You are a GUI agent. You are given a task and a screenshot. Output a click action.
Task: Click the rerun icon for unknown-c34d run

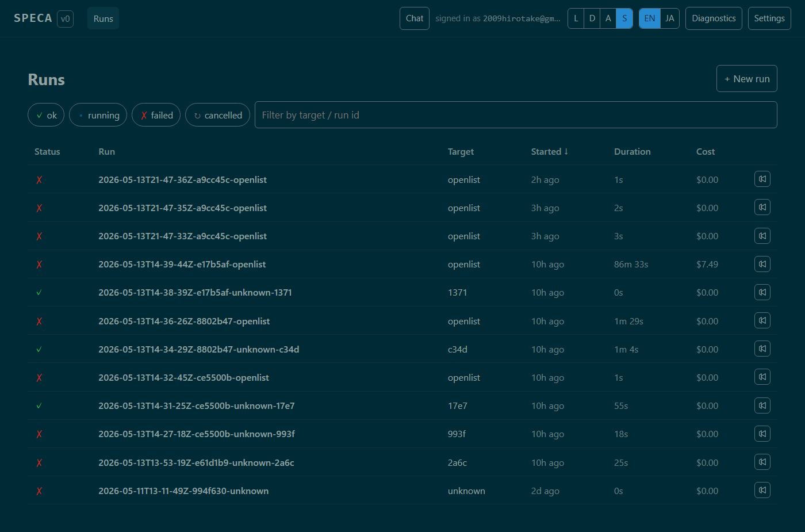pyautogui.click(x=762, y=349)
